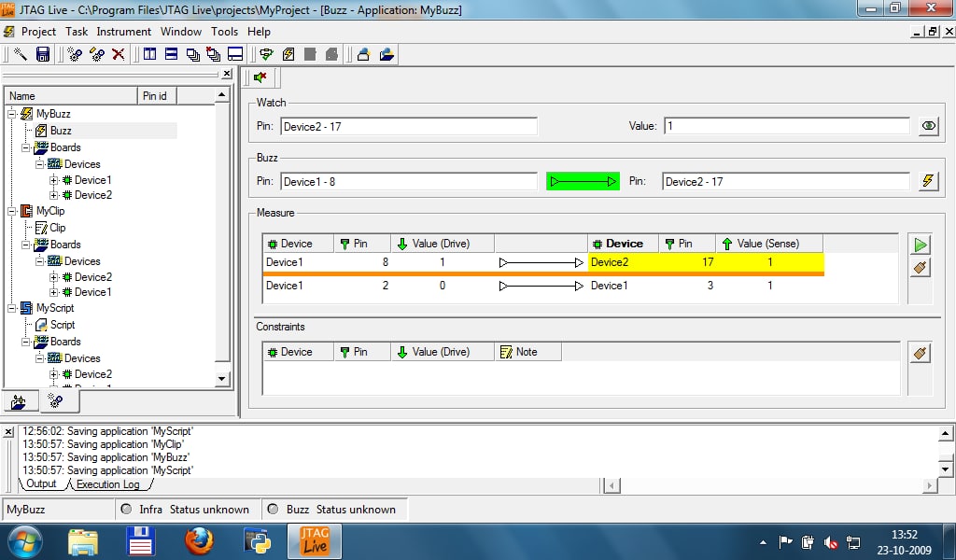Click infrastructure check green checkmark icon

coord(266,54)
